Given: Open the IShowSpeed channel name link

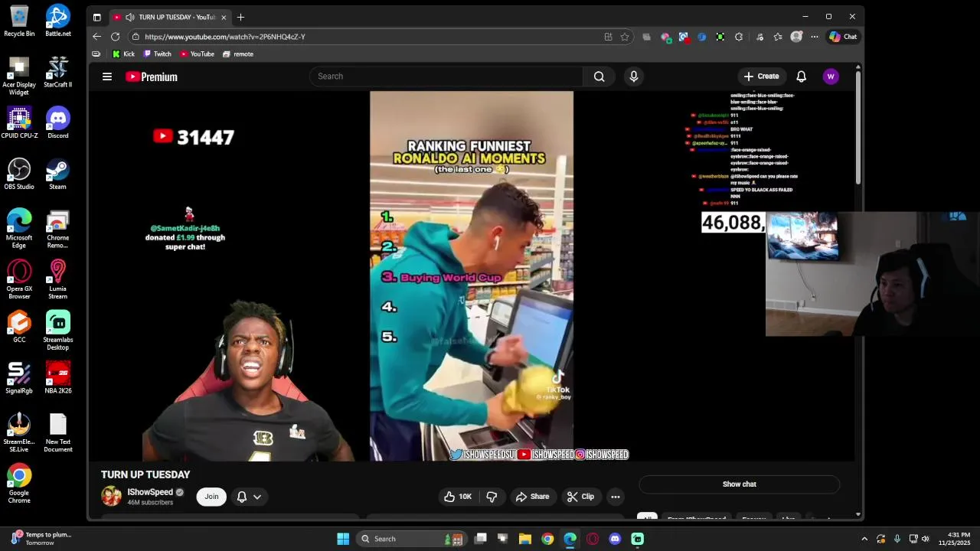Looking at the screenshot, I should pos(150,492).
